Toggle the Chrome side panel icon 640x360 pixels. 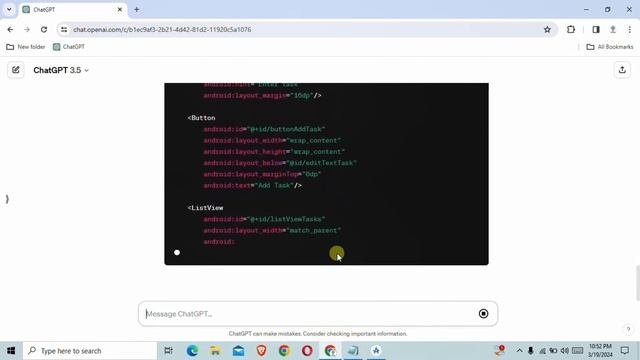[x=596, y=29]
